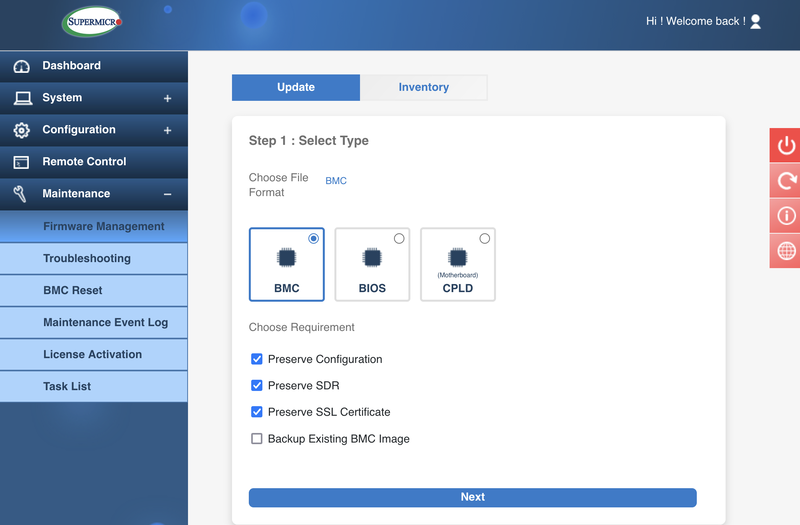Select the BIOS radio button
This screenshot has height=525, width=800.
[x=399, y=238]
